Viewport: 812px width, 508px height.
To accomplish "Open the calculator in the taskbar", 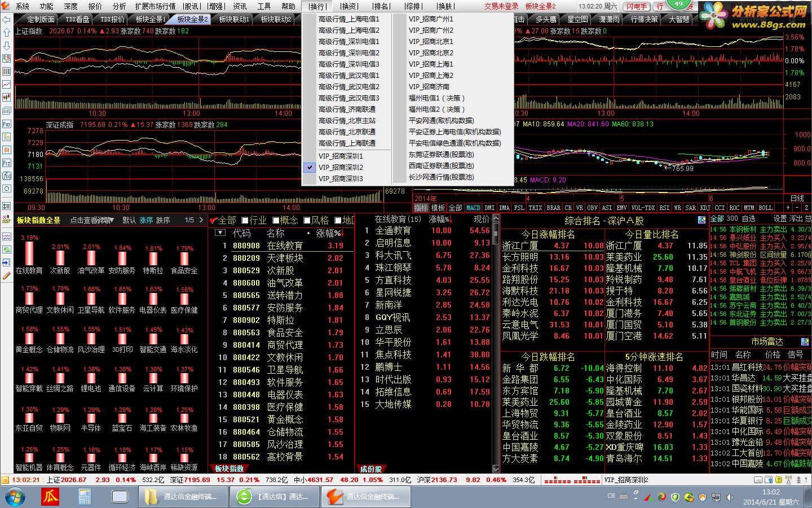I will 85,497.
